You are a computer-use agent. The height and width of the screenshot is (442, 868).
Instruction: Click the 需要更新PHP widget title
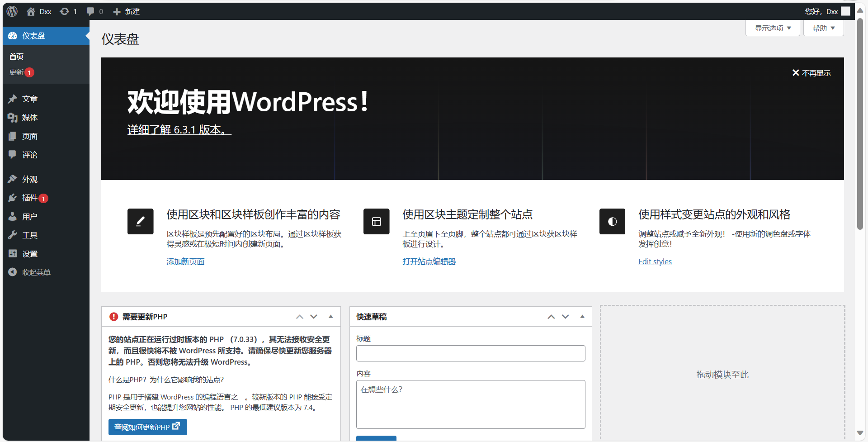pos(145,317)
